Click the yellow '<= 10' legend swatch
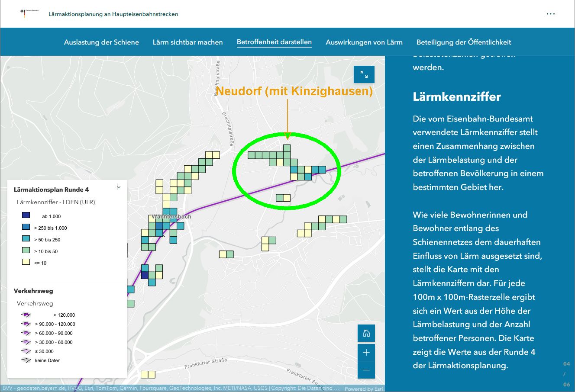 click(26, 262)
